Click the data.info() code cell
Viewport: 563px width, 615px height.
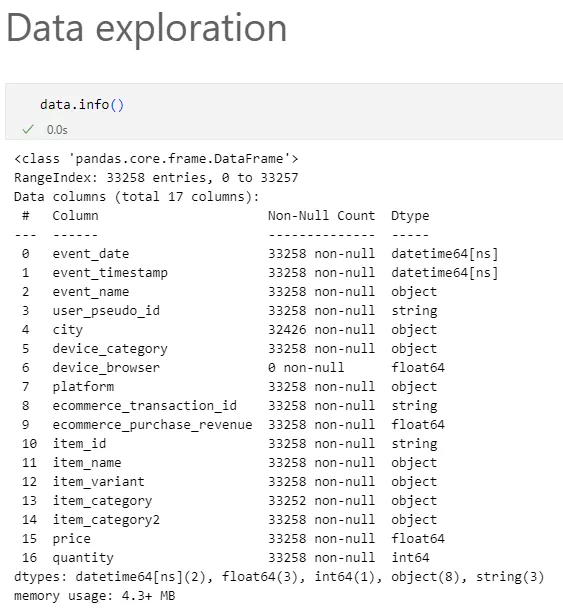coord(284,111)
